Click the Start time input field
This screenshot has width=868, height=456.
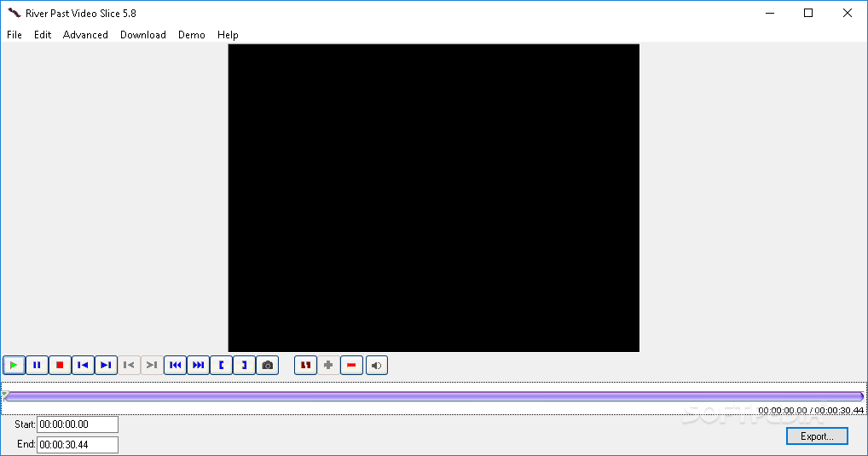78,424
